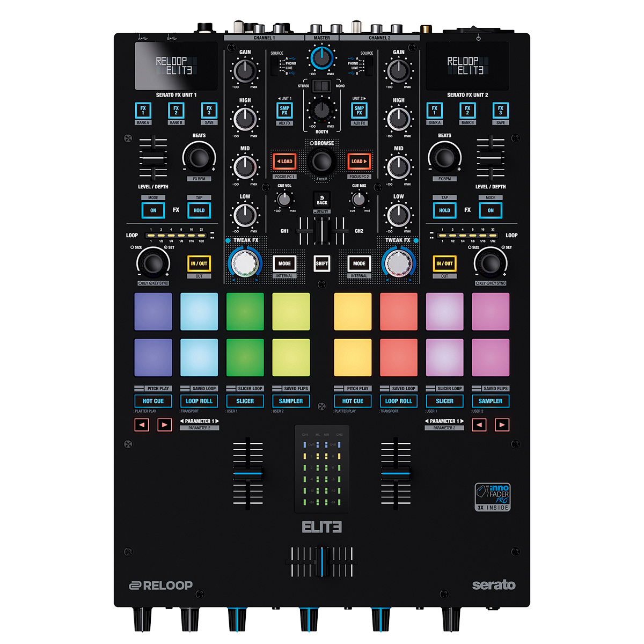The width and height of the screenshot is (644, 644).
Task: Hit upper green pad on deck 1
Action: point(245,311)
